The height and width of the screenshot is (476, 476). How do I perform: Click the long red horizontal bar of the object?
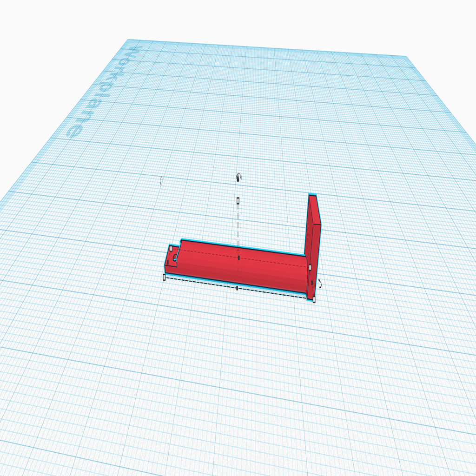coord(243,267)
